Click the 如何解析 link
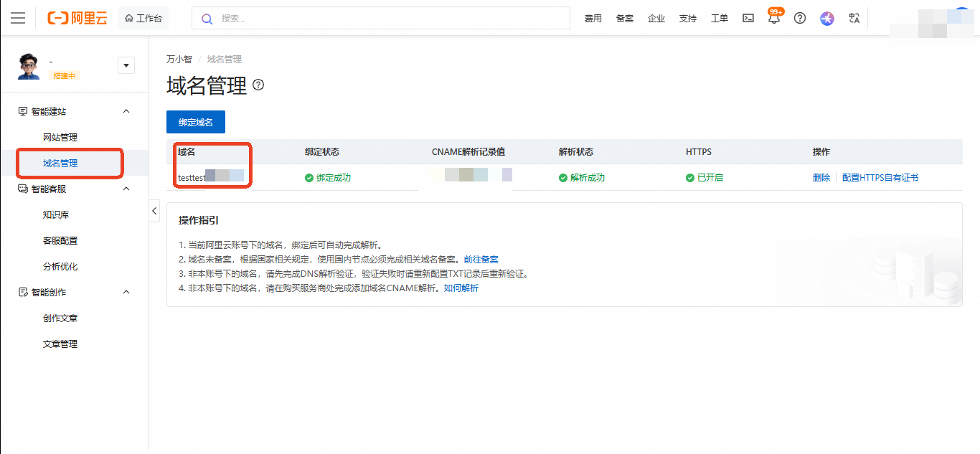Viewport: 980px width, 454px height. pos(461,288)
